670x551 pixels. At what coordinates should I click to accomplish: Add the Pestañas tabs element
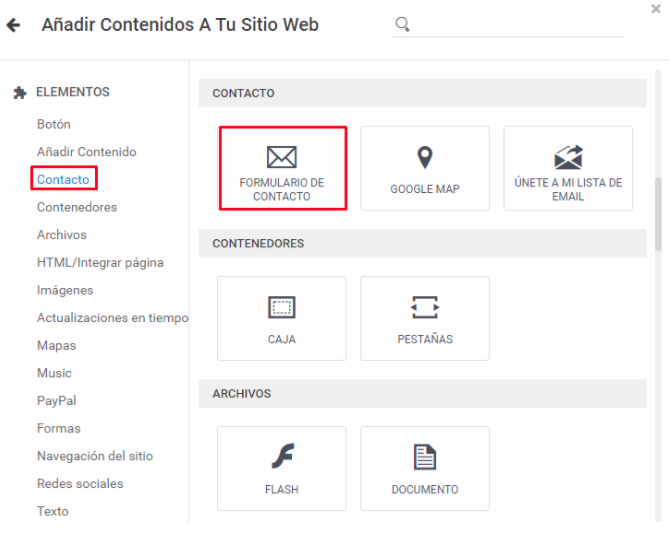coord(425,318)
